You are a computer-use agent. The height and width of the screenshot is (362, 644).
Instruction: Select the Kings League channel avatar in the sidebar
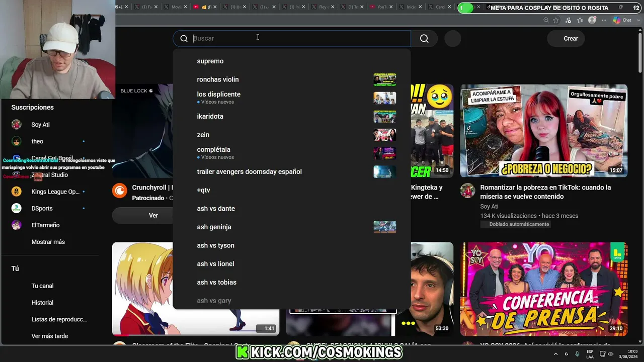point(17,192)
